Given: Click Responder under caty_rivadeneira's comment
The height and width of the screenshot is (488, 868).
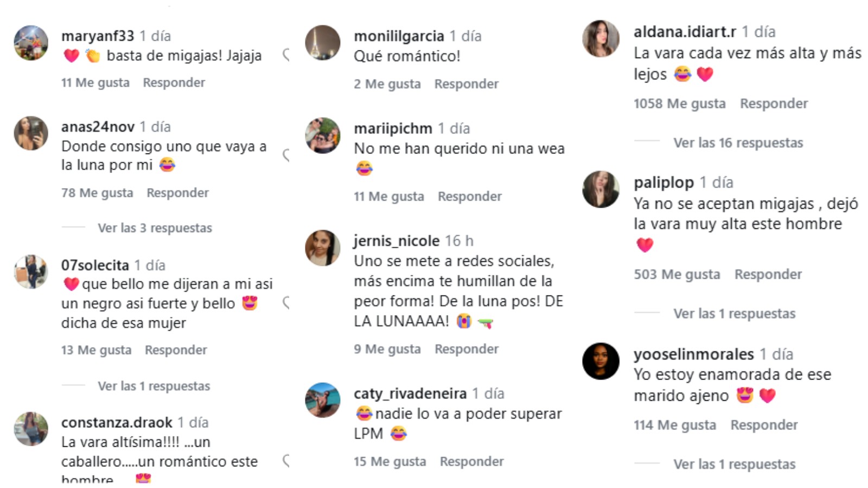Looking at the screenshot, I should (471, 462).
